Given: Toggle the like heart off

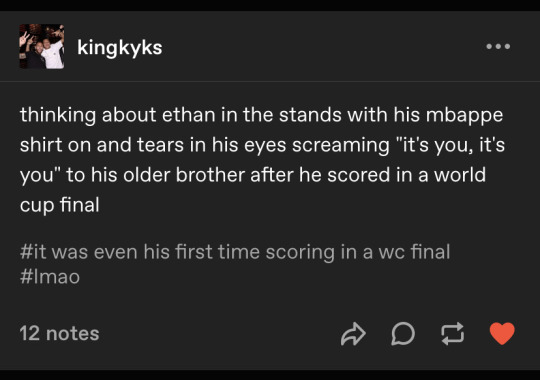Looking at the screenshot, I should tap(502, 333).
